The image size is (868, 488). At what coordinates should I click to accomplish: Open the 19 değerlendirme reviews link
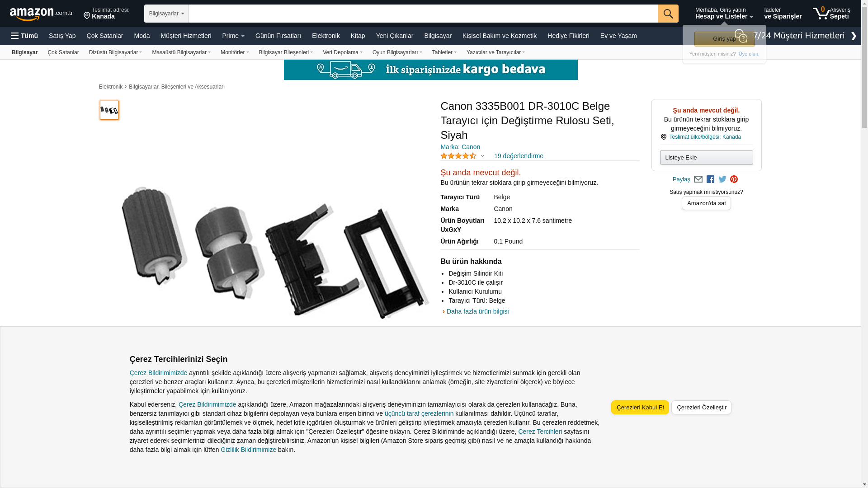[x=519, y=156]
